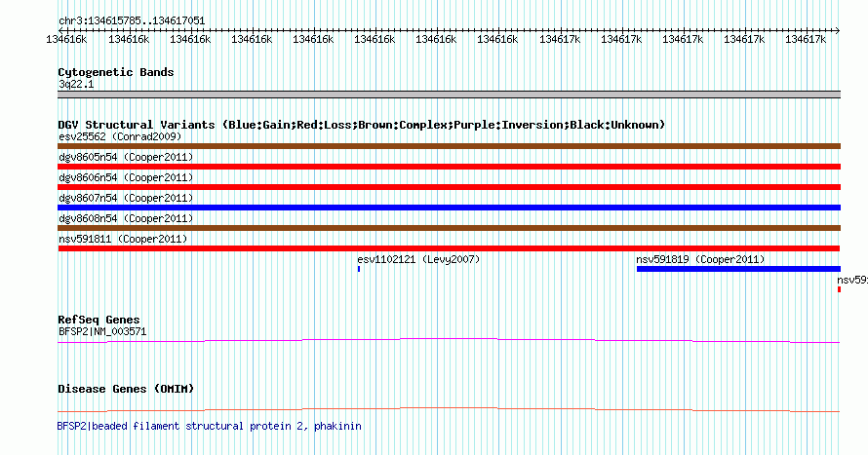This screenshot has width=868, height=455.
Task: Click the blue nsv591819 gain bar
Action: pyautogui.click(x=738, y=269)
